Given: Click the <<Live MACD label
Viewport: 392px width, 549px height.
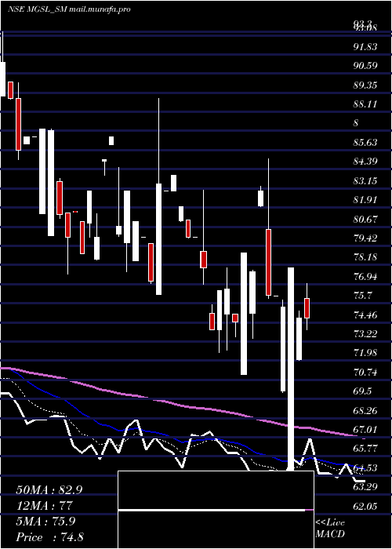Looking at the screenshot, I should coord(330,529).
